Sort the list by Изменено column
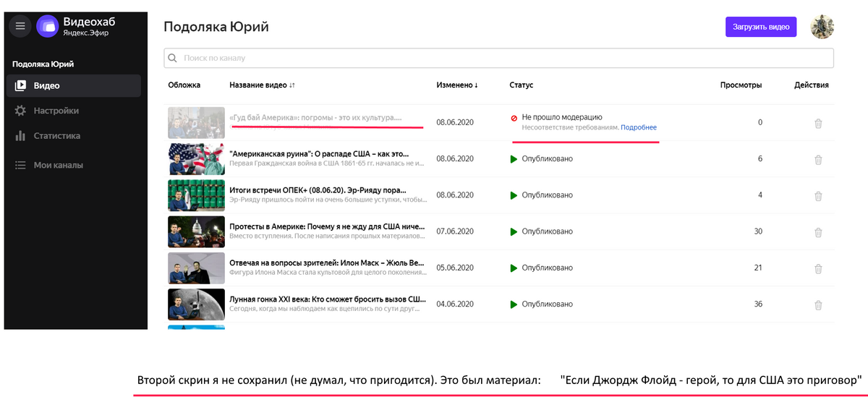 click(x=457, y=85)
